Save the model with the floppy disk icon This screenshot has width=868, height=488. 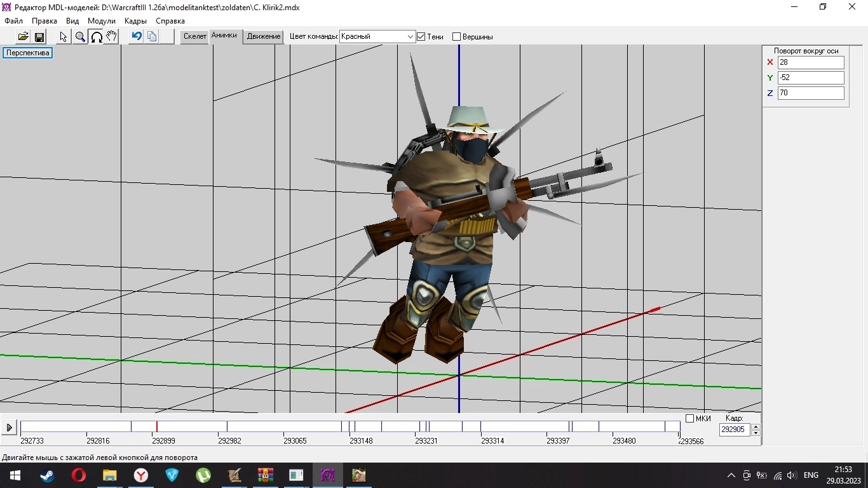39,37
